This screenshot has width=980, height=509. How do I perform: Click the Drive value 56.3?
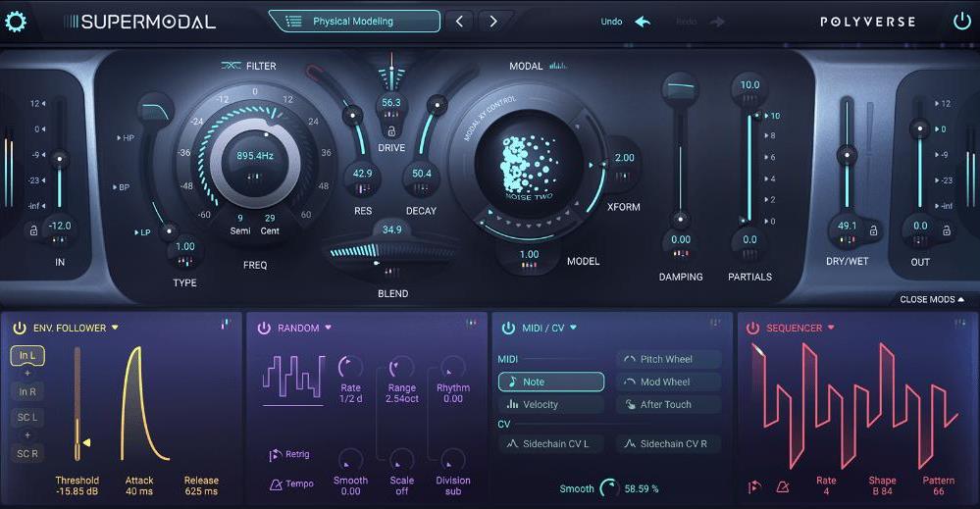point(391,102)
